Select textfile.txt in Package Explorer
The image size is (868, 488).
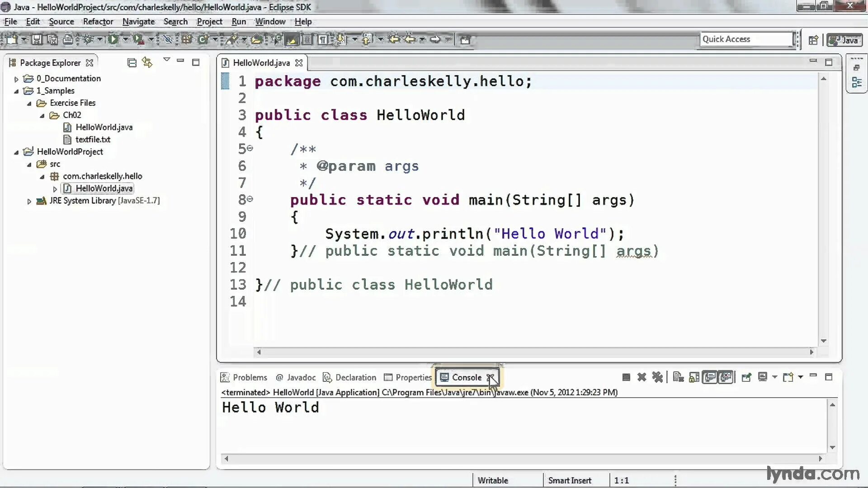point(93,140)
